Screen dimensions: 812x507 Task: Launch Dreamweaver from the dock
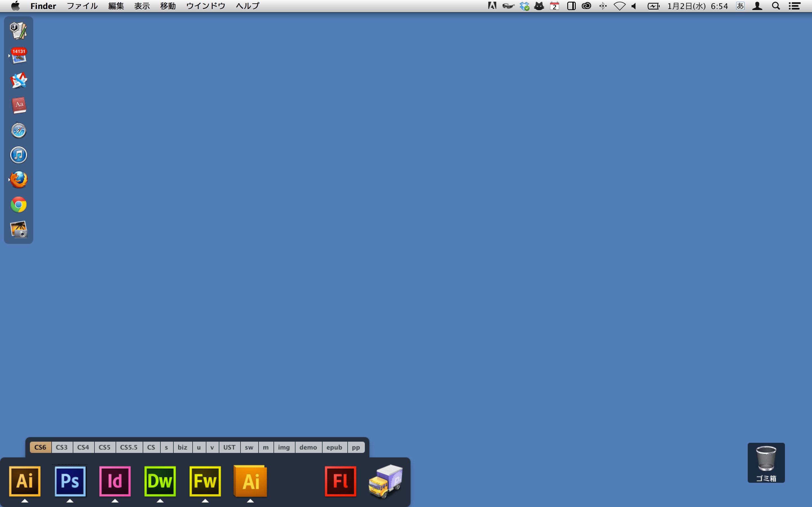click(x=160, y=481)
